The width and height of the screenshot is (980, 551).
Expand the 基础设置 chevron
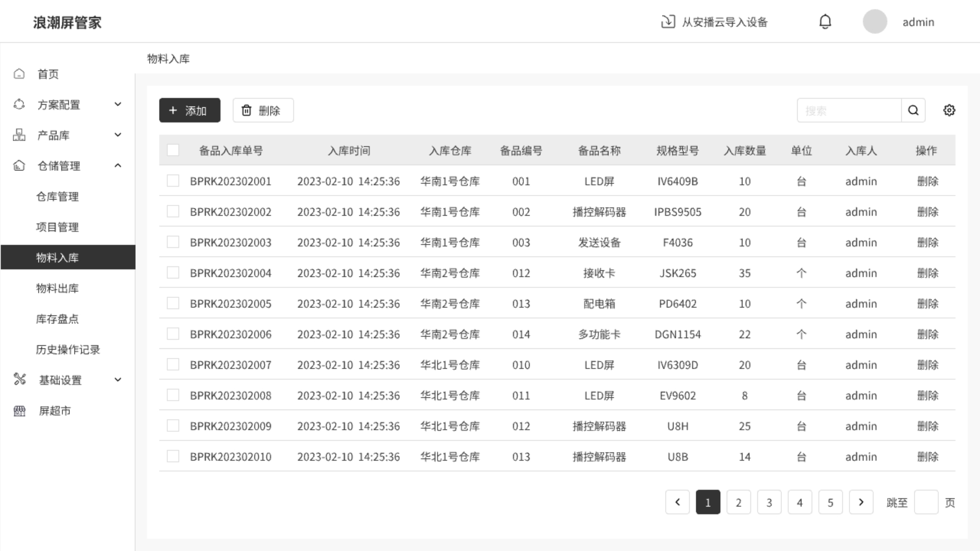[x=118, y=380]
